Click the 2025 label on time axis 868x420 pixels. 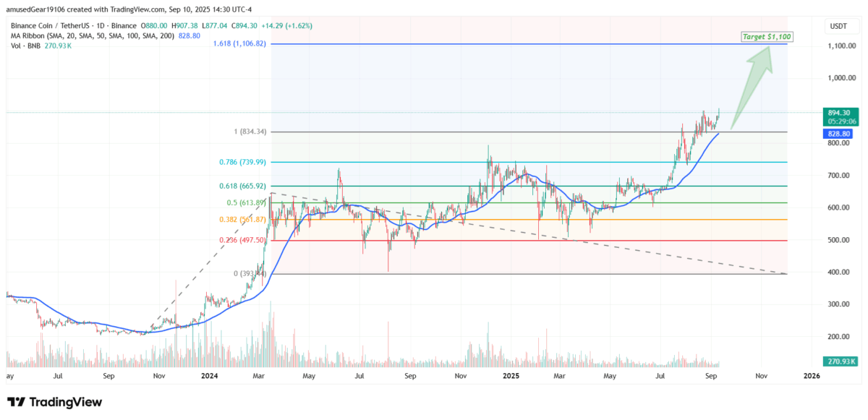pos(511,376)
